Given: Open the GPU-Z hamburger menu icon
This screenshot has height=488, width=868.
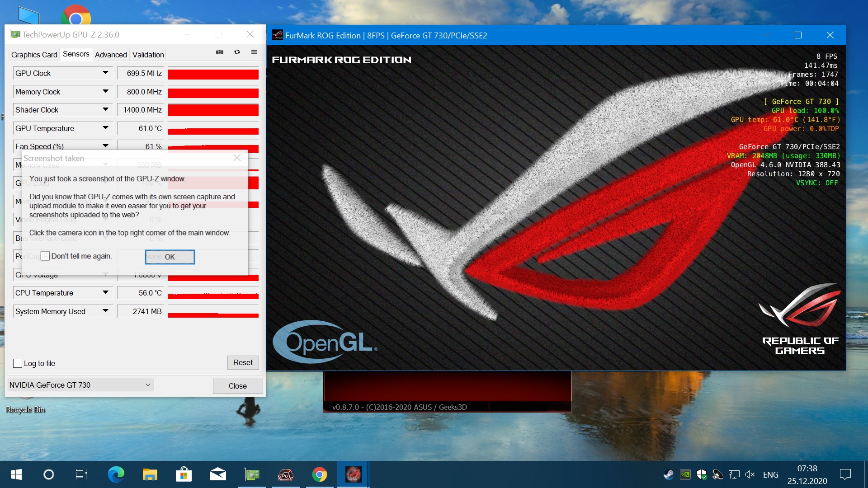Looking at the screenshot, I should click(254, 52).
